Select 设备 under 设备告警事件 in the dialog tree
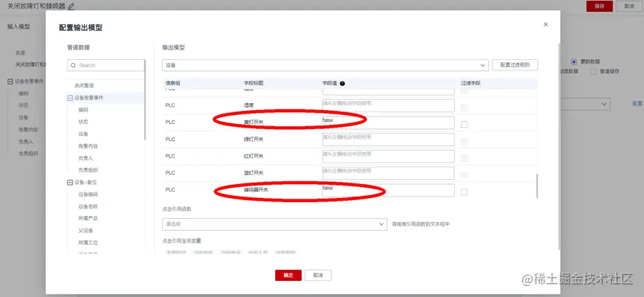Viewport: 644px width, 297px height. (x=83, y=134)
